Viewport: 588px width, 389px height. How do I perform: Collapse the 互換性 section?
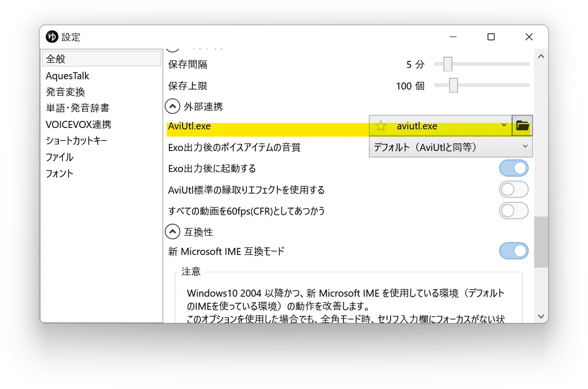[173, 232]
